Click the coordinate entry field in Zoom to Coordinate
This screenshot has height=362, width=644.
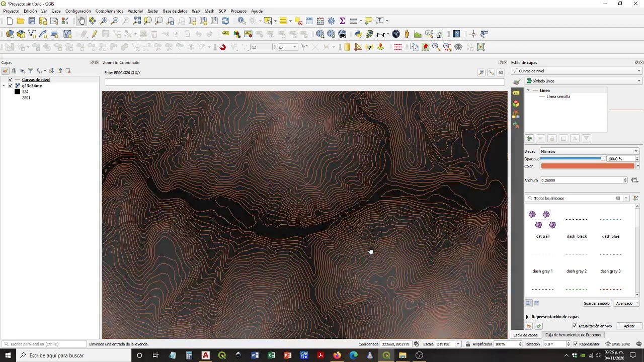pyautogui.click(x=304, y=82)
